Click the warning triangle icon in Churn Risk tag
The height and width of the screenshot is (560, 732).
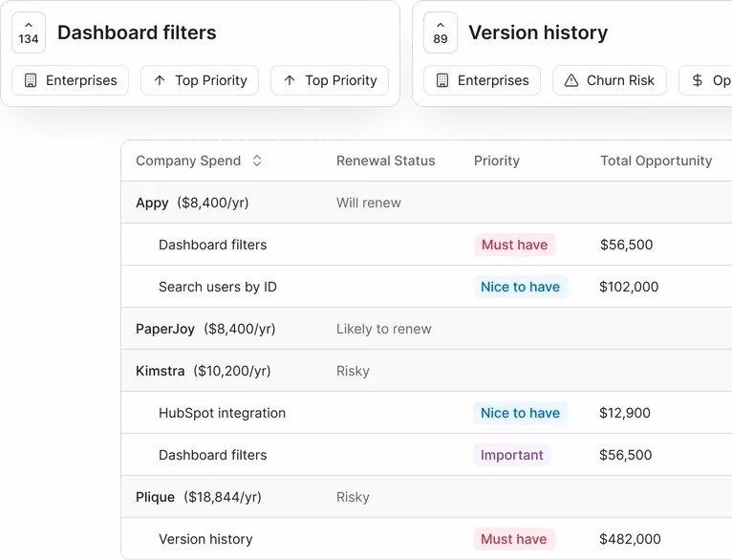click(571, 80)
